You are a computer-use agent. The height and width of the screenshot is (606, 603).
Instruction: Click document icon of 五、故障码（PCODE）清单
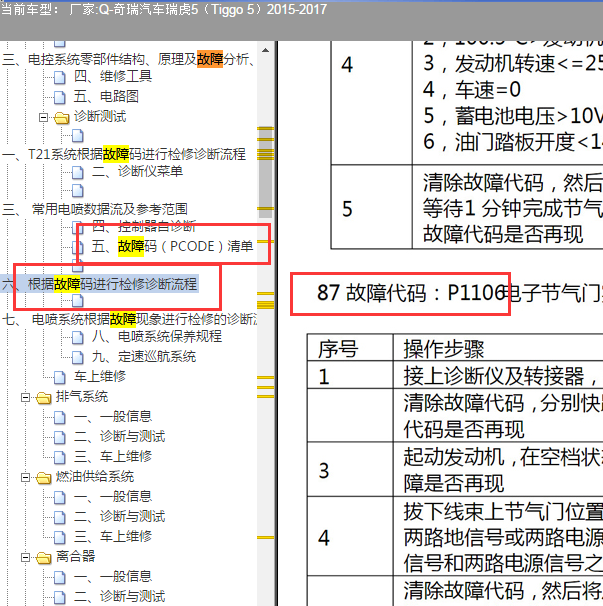tap(78, 247)
